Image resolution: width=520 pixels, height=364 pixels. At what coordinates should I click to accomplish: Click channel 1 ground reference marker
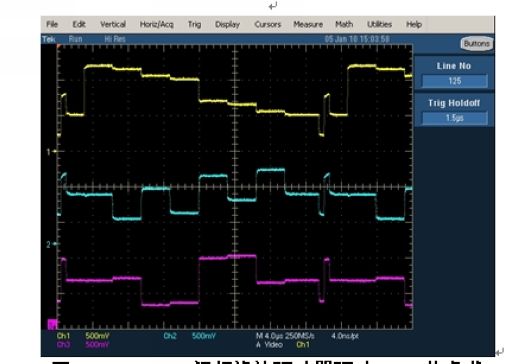51,152
